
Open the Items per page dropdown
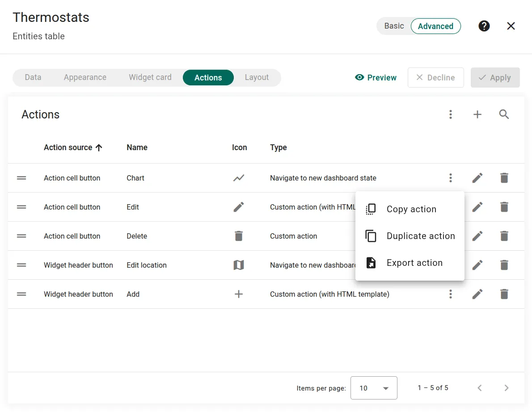point(374,388)
